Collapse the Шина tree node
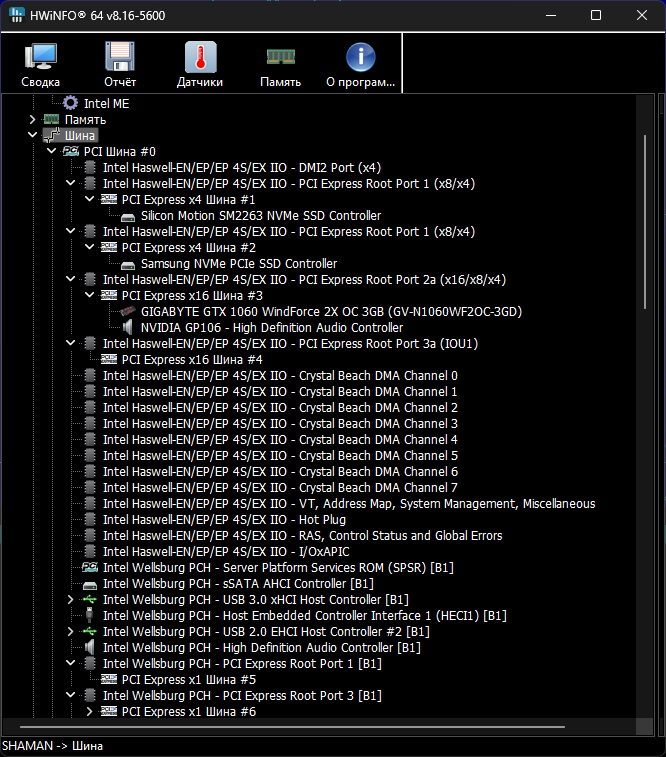Viewport: 666px width, 757px height. point(32,135)
